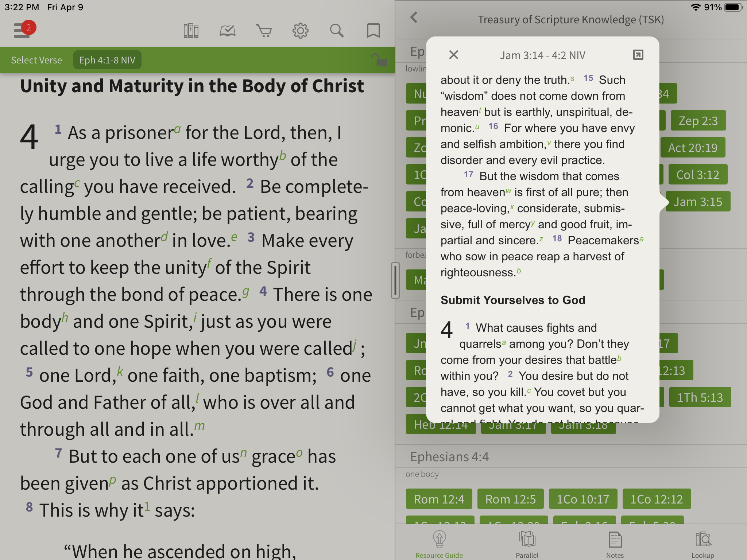Open 1Th 5:13 cross reference
The width and height of the screenshot is (747, 560).
(x=700, y=397)
